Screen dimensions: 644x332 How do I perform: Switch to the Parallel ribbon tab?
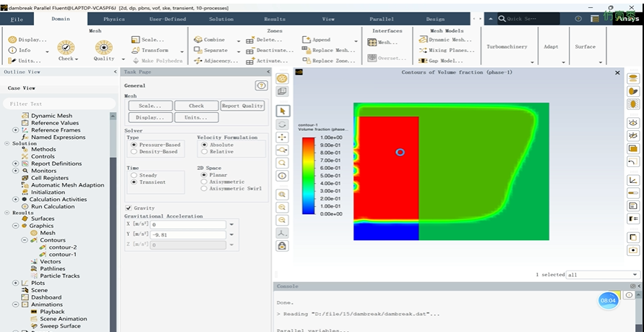tap(382, 19)
